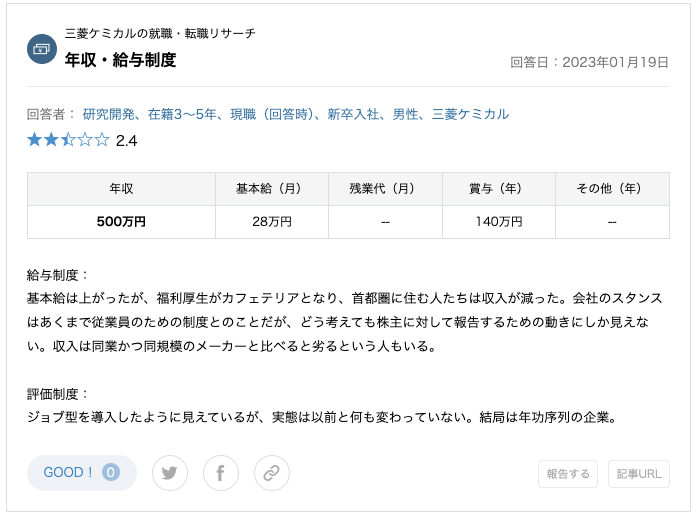Screen dimensions: 697x518
Task: Click the Facebook share icon
Action: pyautogui.click(x=221, y=473)
